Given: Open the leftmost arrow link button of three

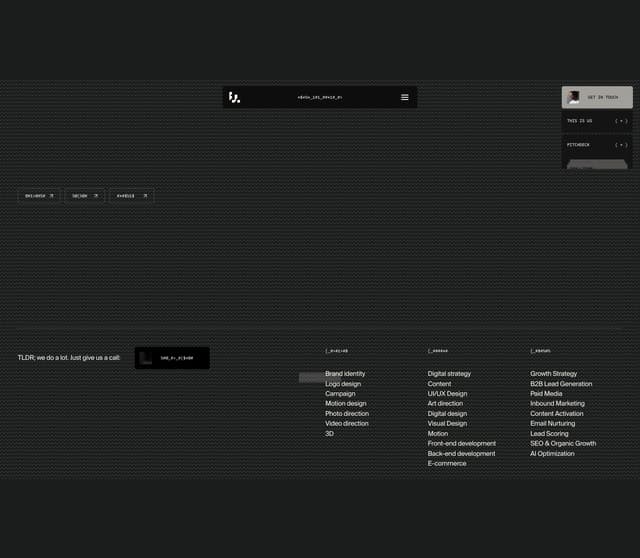Looking at the screenshot, I should point(39,196).
